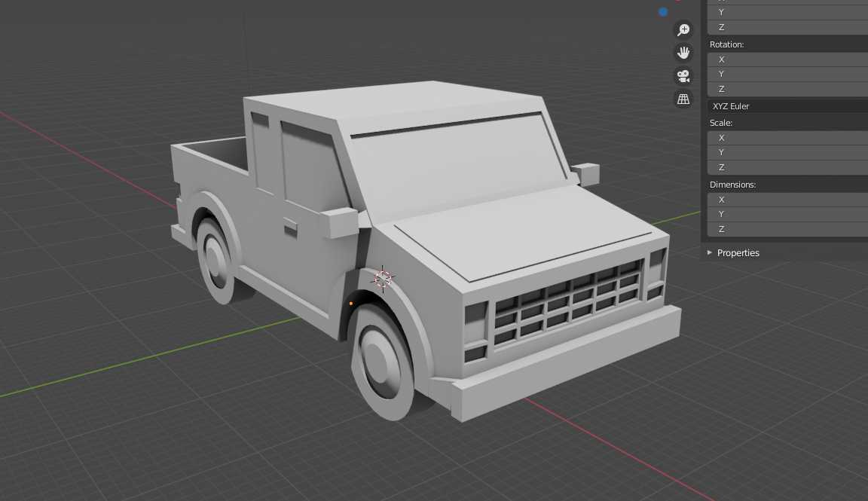Click the Scale Y field
This screenshot has height=501, width=868.
pyautogui.click(x=787, y=152)
